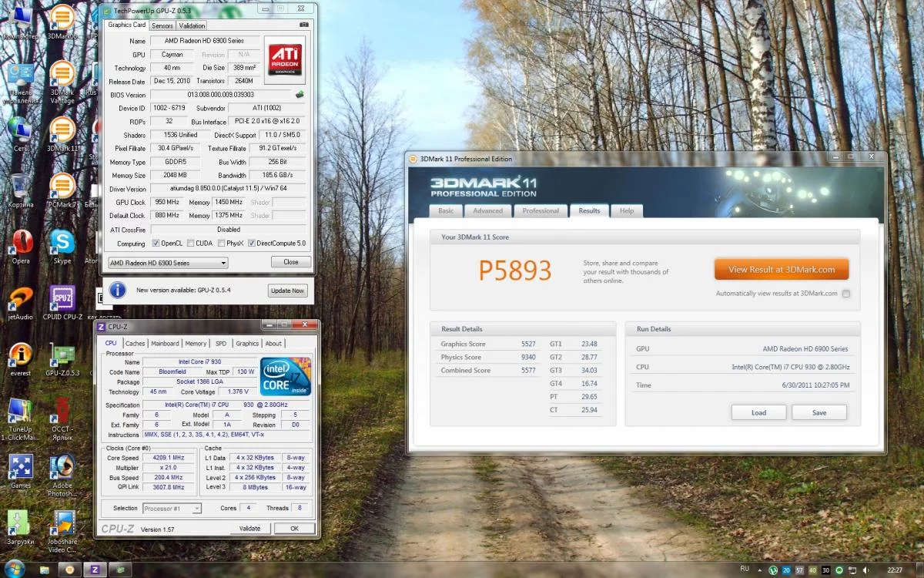Switch to the Basic tab in 3DMark 11

coord(446,210)
